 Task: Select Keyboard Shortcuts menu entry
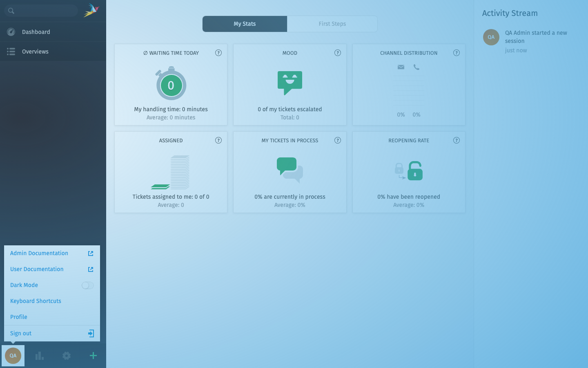coord(52,301)
